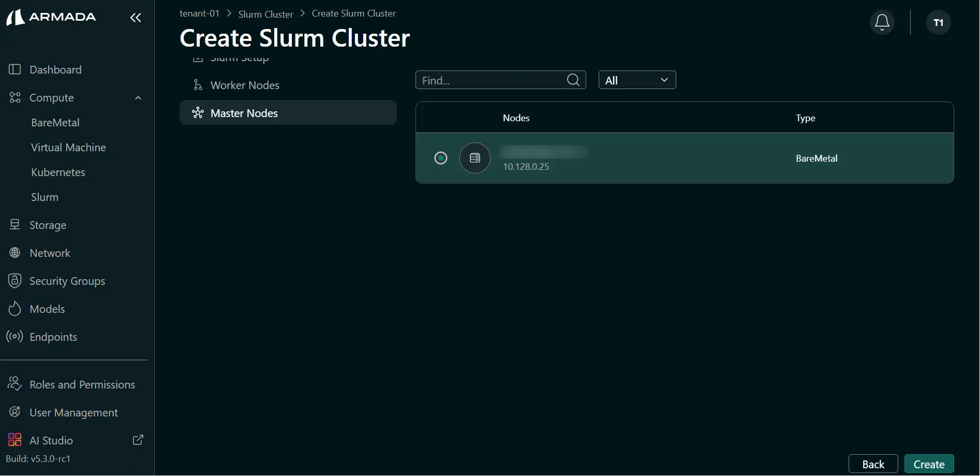The image size is (980, 476).
Task: Click the Armada logo
Action: click(x=51, y=17)
